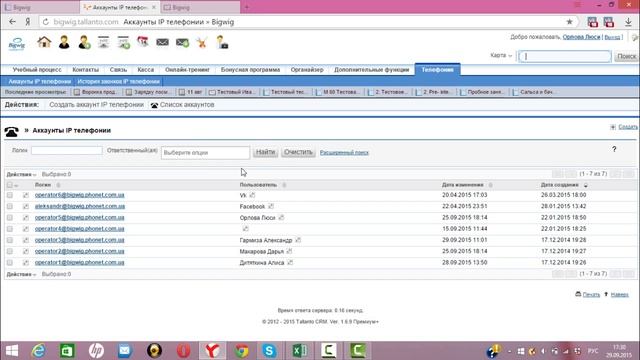Viewport: 640px width, 360px height.
Task: Open the Ответственный(ая) options selector
Action: pos(205,153)
